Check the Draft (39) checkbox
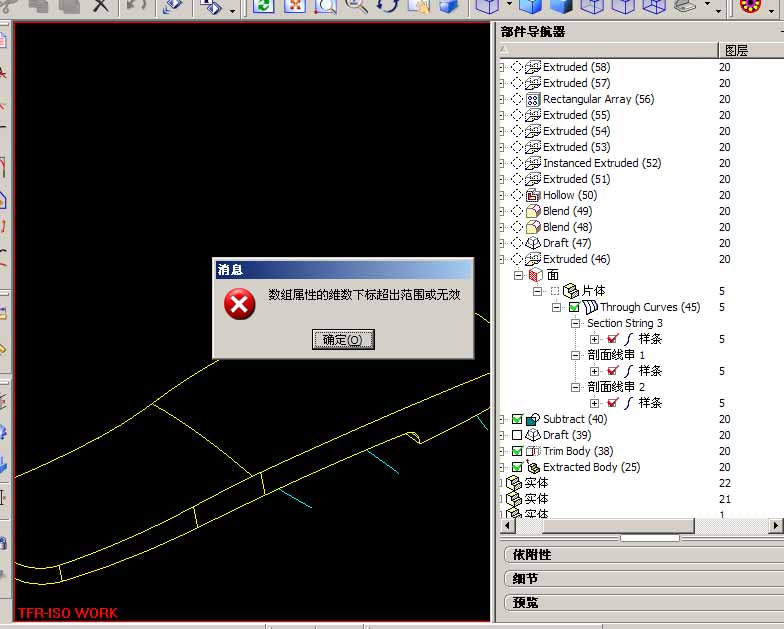The height and width of the screenshot is (629, 784). tap(517, 435)
